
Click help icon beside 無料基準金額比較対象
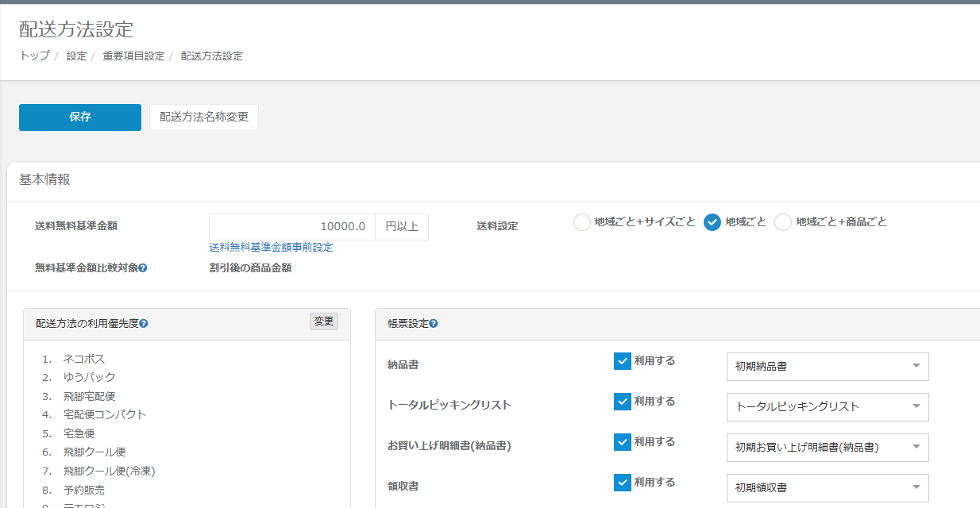[x=143, y=268]
